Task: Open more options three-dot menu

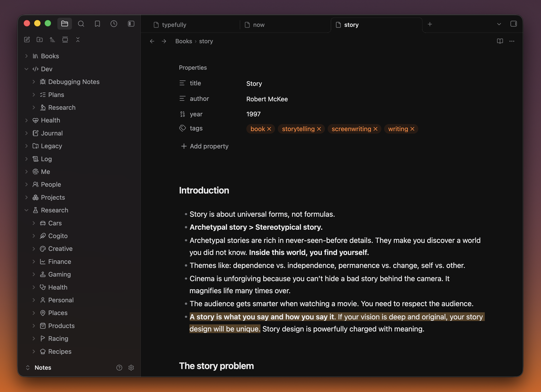Action: click(x=512, y=41)
